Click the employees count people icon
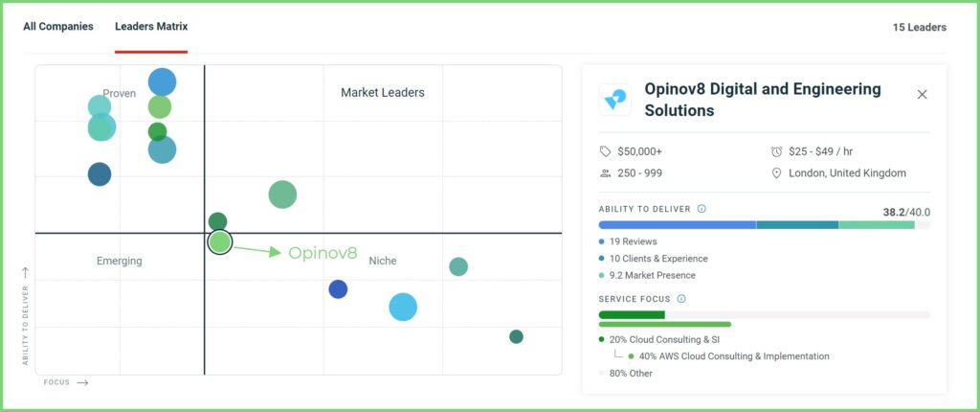 coord(605,173)
